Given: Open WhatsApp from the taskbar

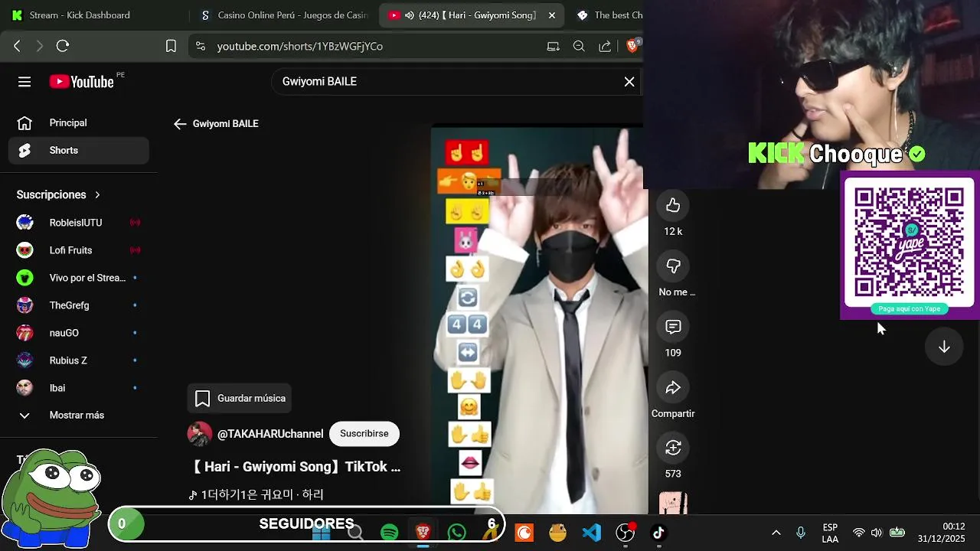Looking at the screenshot, I should click(x=457, y=532).
